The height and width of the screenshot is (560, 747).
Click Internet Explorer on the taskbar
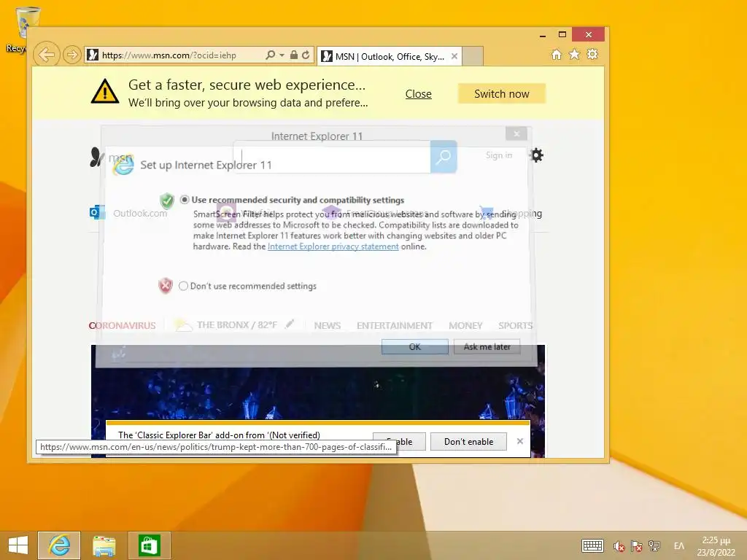(x=59, y=545)
